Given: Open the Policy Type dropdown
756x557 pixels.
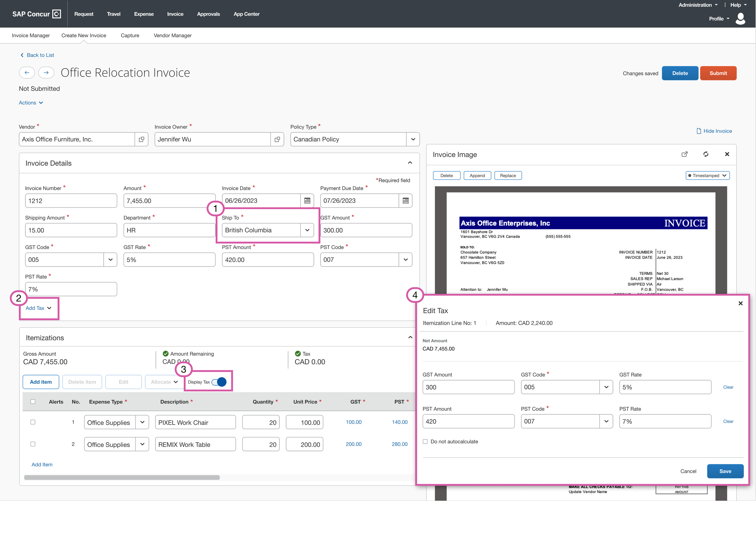Looking at the screenshot, I should point(413,139).
